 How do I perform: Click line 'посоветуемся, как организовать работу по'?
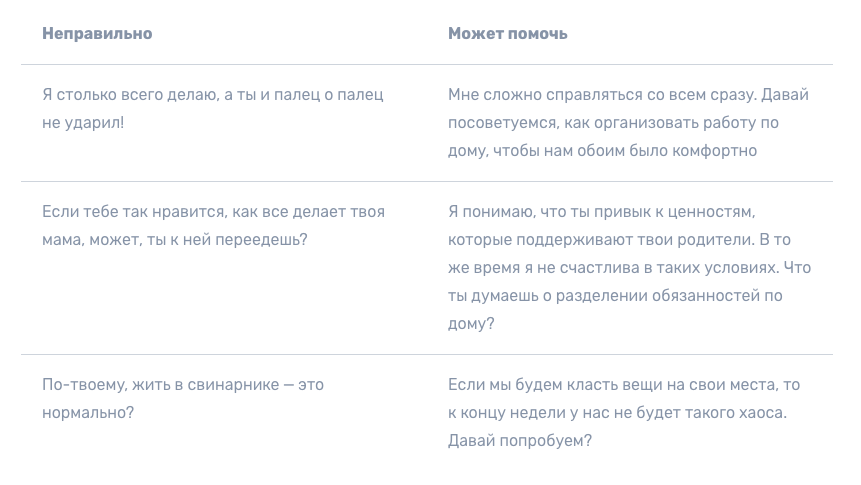[x=613, y=122]
